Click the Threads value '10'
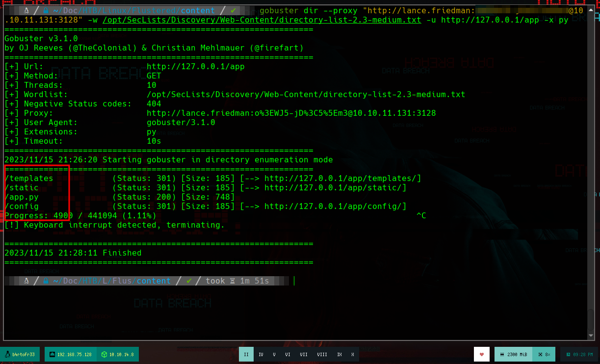Screen dimensions: 600x364 coord(152,85)
